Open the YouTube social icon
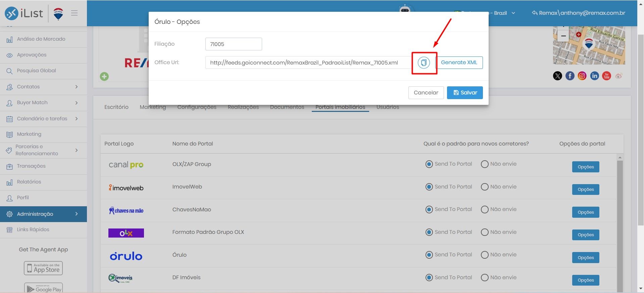The width and height of the screenshot is (644, 293). 606,76
